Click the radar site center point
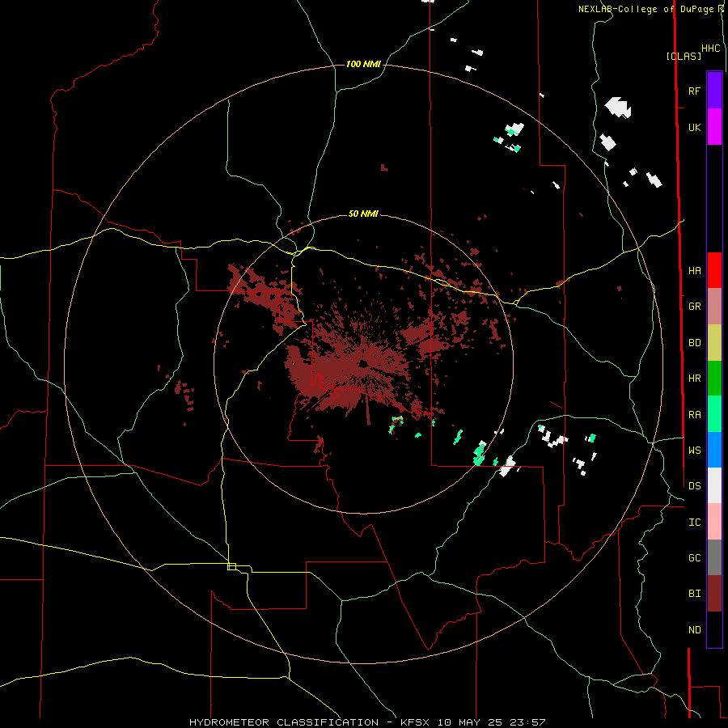The image size is (728, 728). [363, 363]
